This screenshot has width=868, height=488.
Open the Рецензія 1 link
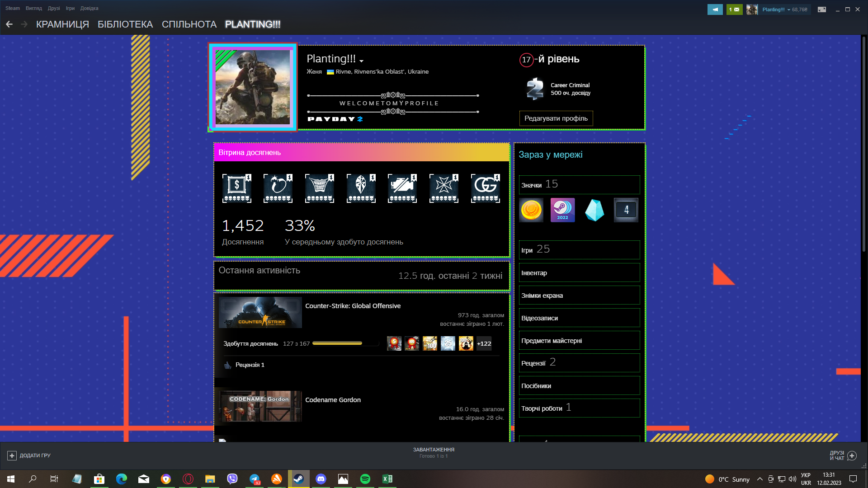point(250,365)
